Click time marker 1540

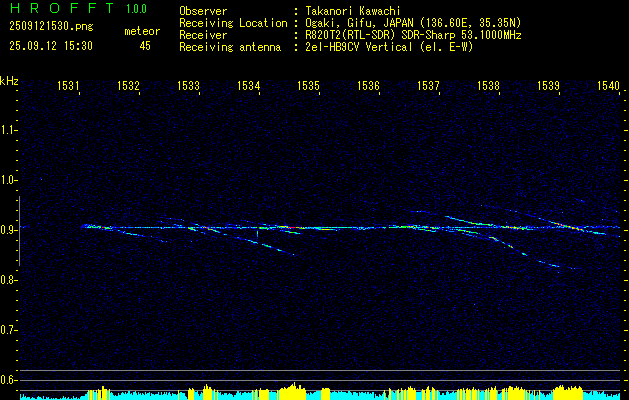point(608,85)
